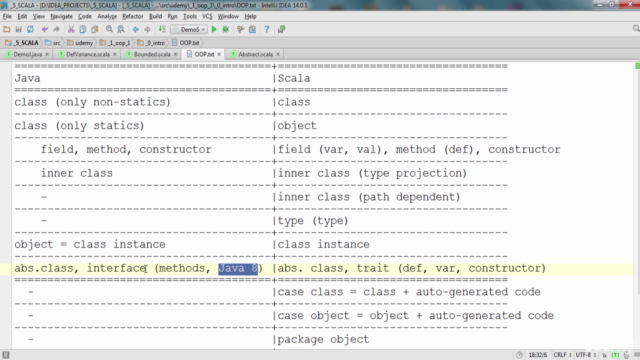Click the Make Project build icon

[x=162, y=29]
